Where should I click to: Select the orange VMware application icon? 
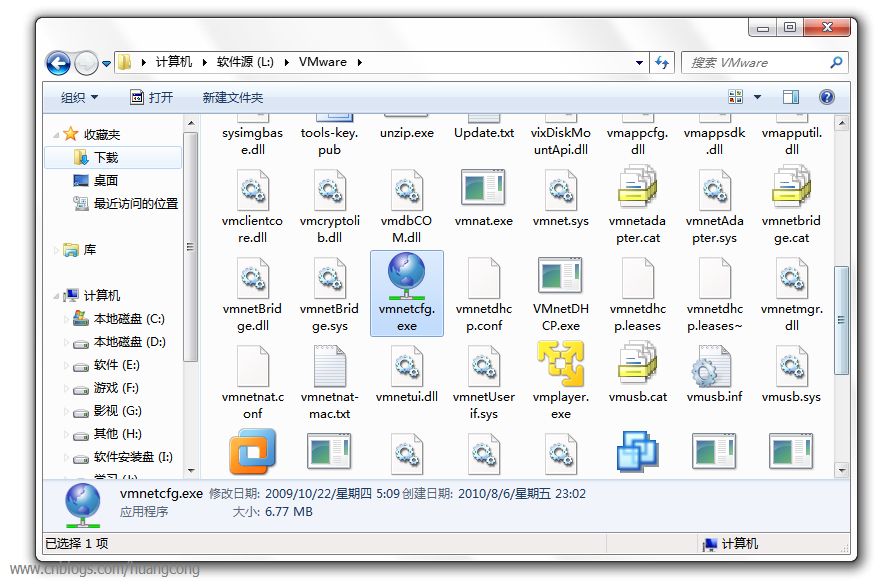pos(253,451)
